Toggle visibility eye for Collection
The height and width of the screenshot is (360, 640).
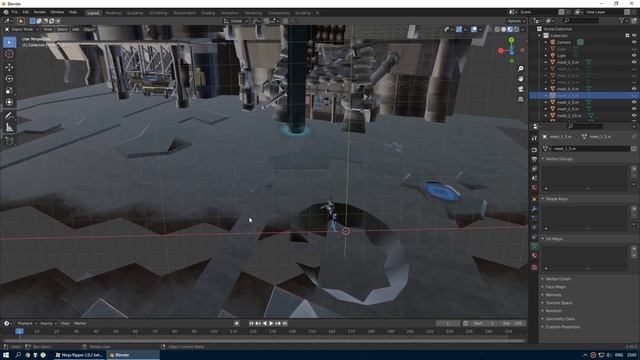coord(634,36)
